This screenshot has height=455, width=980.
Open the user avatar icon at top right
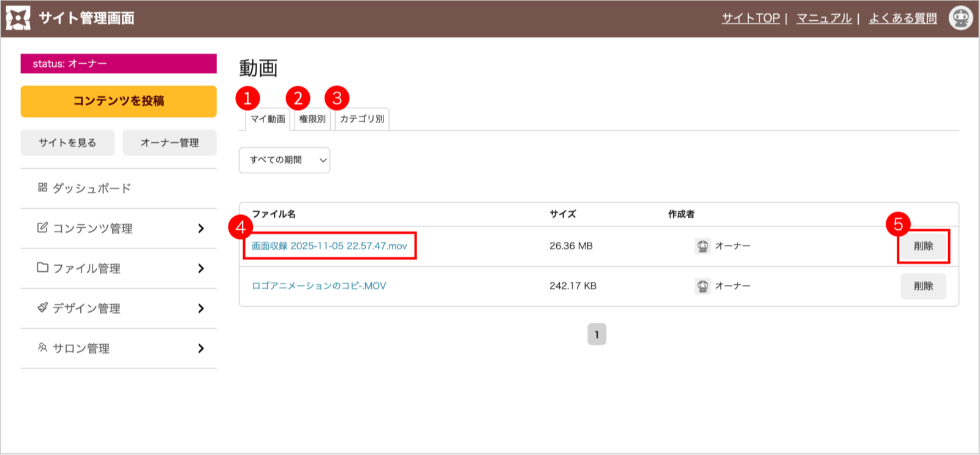coord(960,18)
